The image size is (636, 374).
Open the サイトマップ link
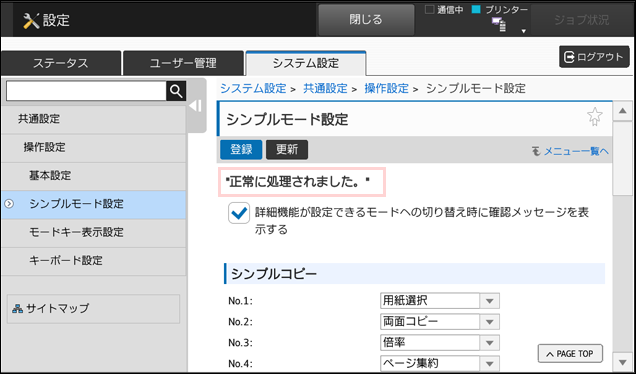coord(94,309)
